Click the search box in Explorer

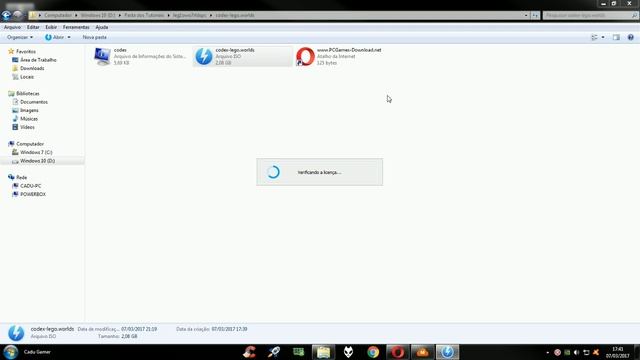(590, 15)
